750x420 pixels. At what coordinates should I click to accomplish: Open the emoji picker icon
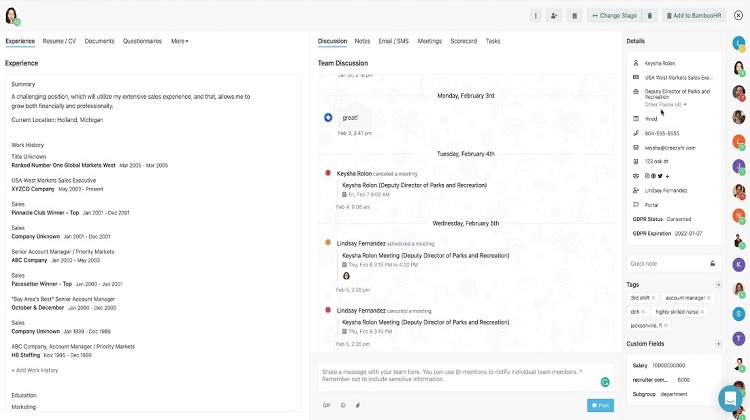343,405
